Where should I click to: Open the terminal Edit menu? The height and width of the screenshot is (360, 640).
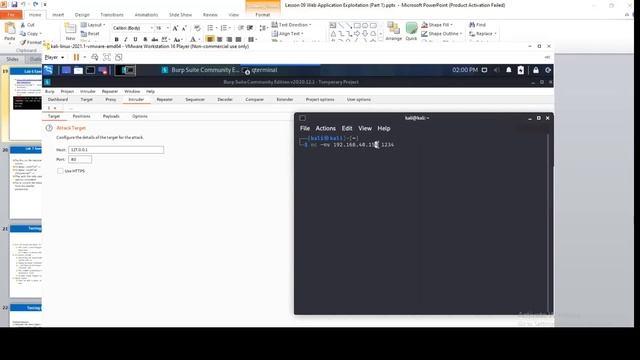tap(347, 128)
